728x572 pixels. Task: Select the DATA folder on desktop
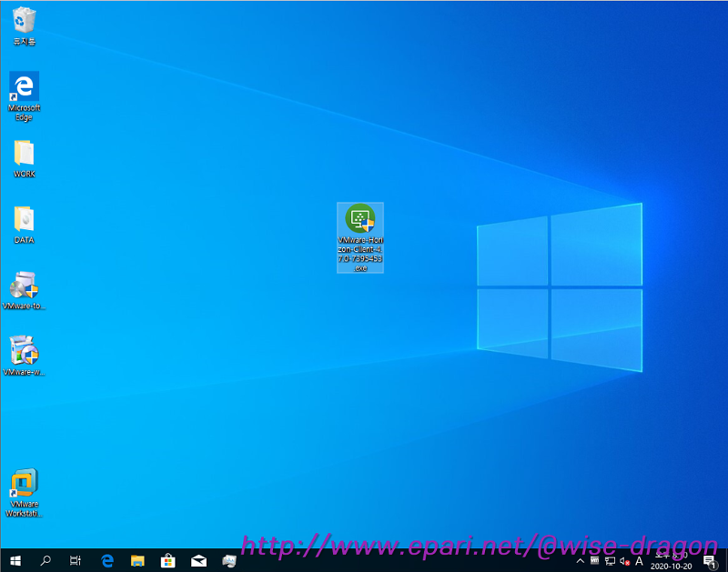click(x=24, y=225)
